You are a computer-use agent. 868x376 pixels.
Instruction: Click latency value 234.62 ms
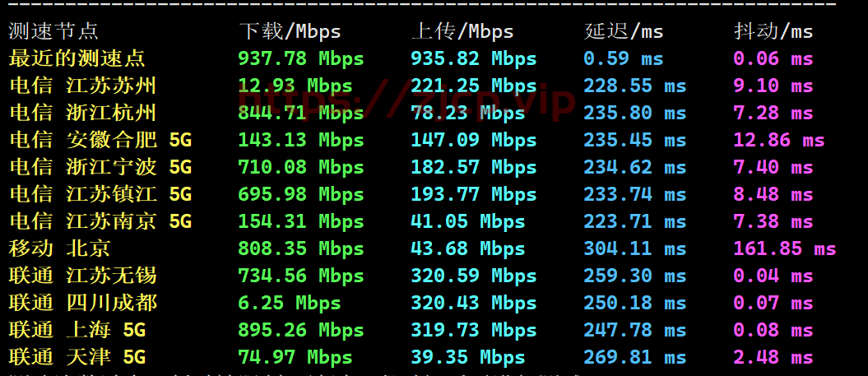[635, 167]
